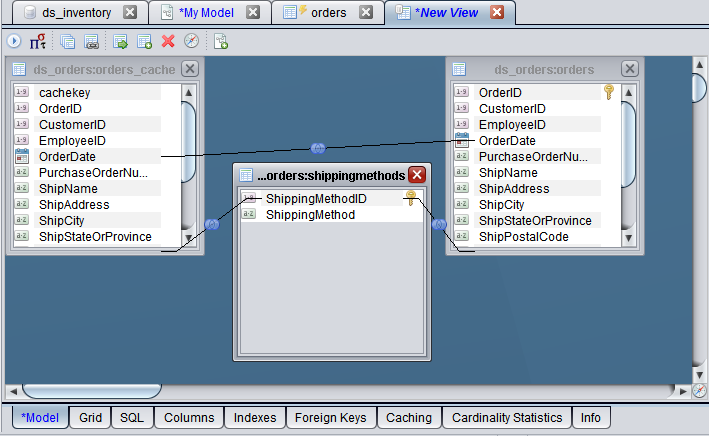The width and height of the screenshot is (709, 436).
Task: Open the Foreign Keys tab
Action: [331, 417]
